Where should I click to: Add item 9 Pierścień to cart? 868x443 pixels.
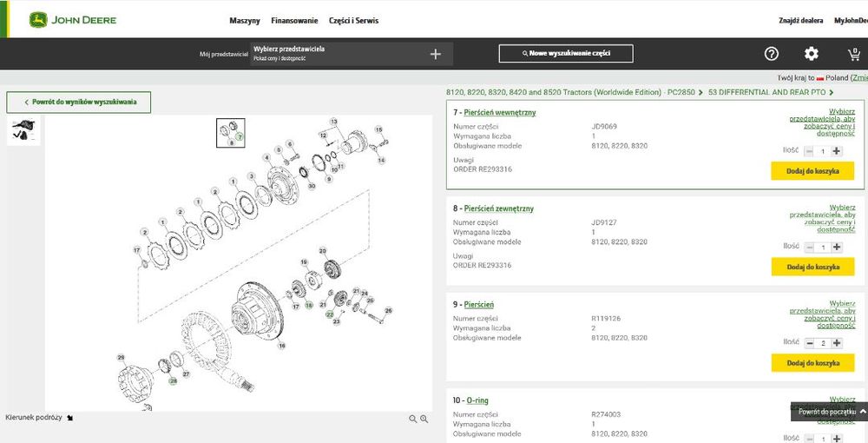pos(812,363)
